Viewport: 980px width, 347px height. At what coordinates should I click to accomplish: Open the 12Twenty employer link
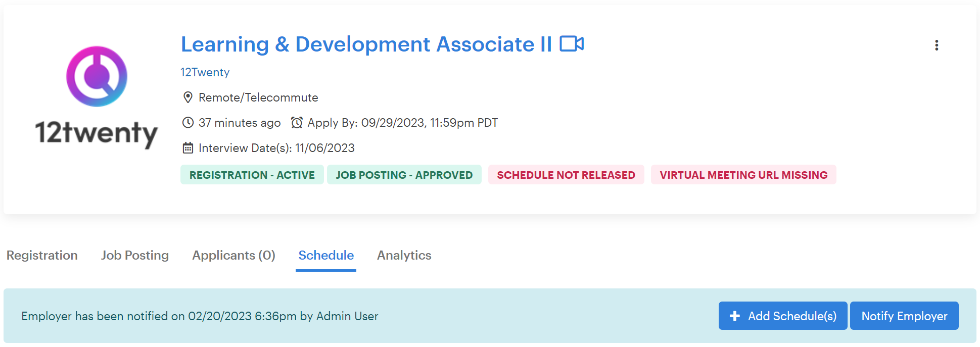[x=205, y=72]
